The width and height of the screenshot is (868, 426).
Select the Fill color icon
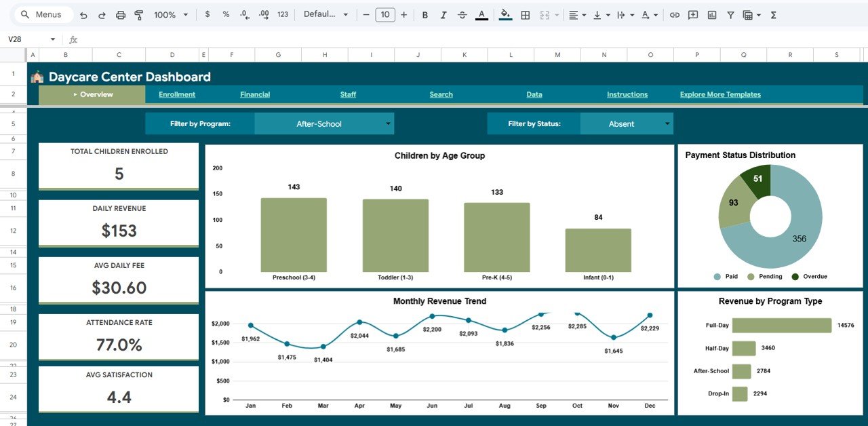pyautogui.click(x=505, y=14)
